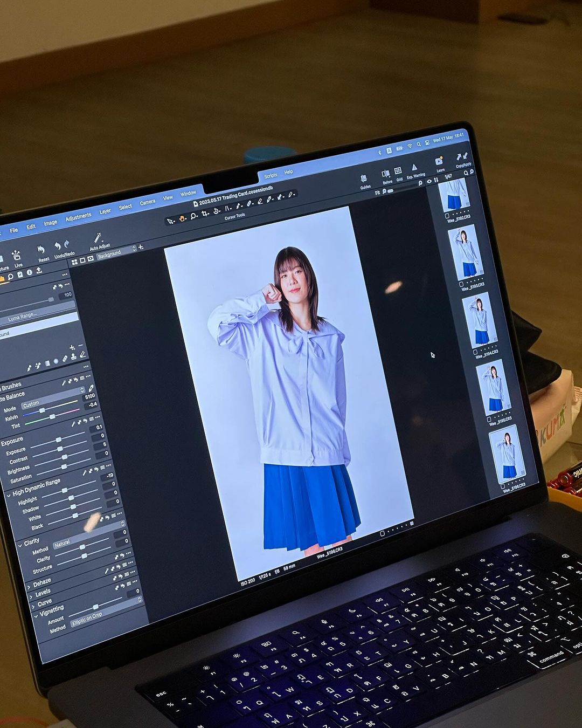Viewport: 582px width, 728px height.
Task: Toggle the Grid overlay icon
Action: click(x=398, y=171)
